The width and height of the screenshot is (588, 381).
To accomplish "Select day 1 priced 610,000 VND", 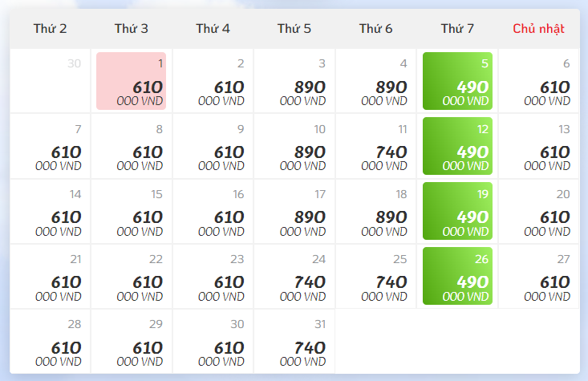I will click(x=131, y=81).
